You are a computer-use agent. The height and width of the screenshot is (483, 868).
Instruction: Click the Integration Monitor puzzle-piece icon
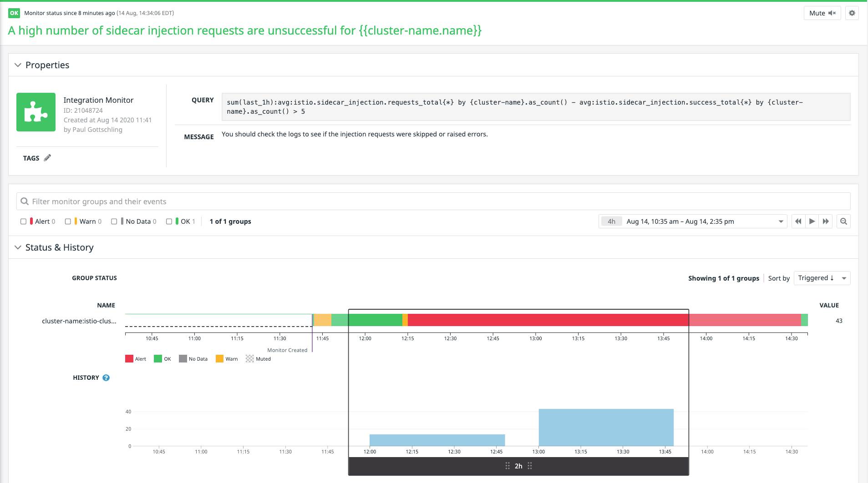[x=36, y=112]
